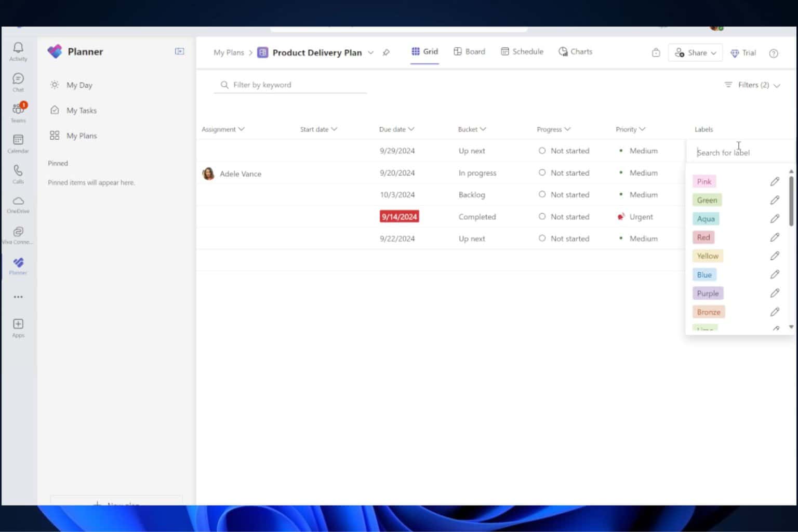
Task: Switch to the Grid view tab
Action: 424,51
